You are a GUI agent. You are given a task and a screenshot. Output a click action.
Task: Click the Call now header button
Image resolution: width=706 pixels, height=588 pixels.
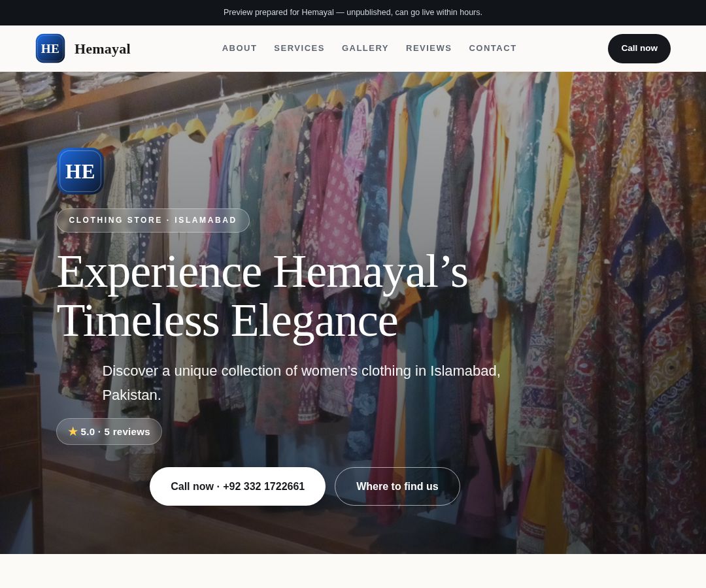(x=639, y=48)
